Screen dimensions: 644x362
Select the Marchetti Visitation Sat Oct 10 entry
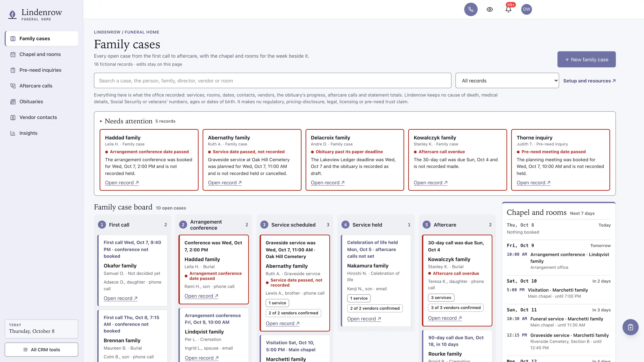[x=558, y=293]
